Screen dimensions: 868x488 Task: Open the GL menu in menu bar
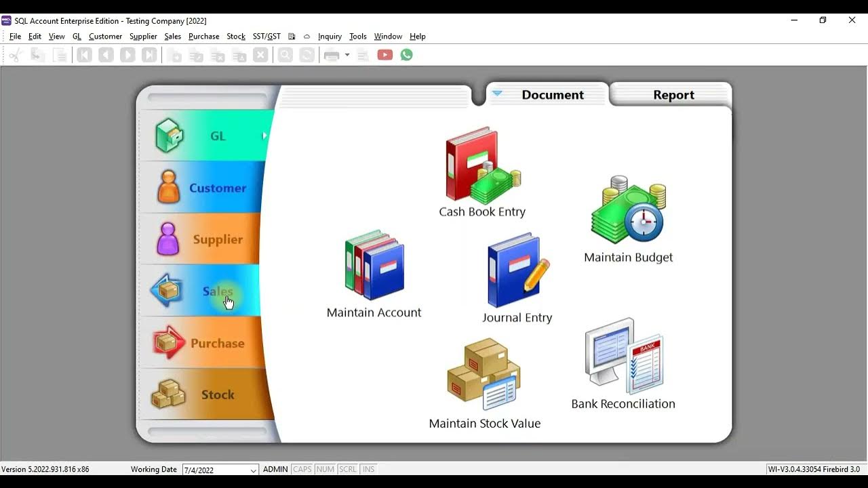[x=77, y=37]
